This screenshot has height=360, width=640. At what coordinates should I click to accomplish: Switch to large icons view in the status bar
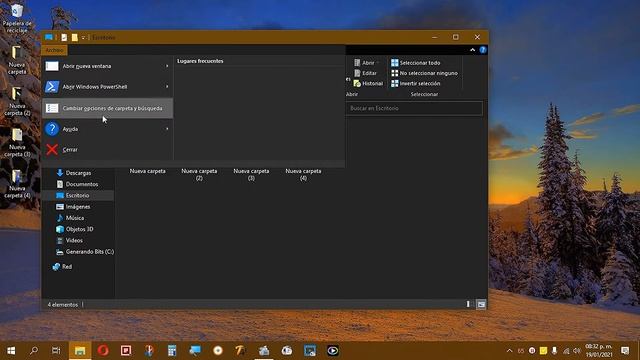point(481,304)
